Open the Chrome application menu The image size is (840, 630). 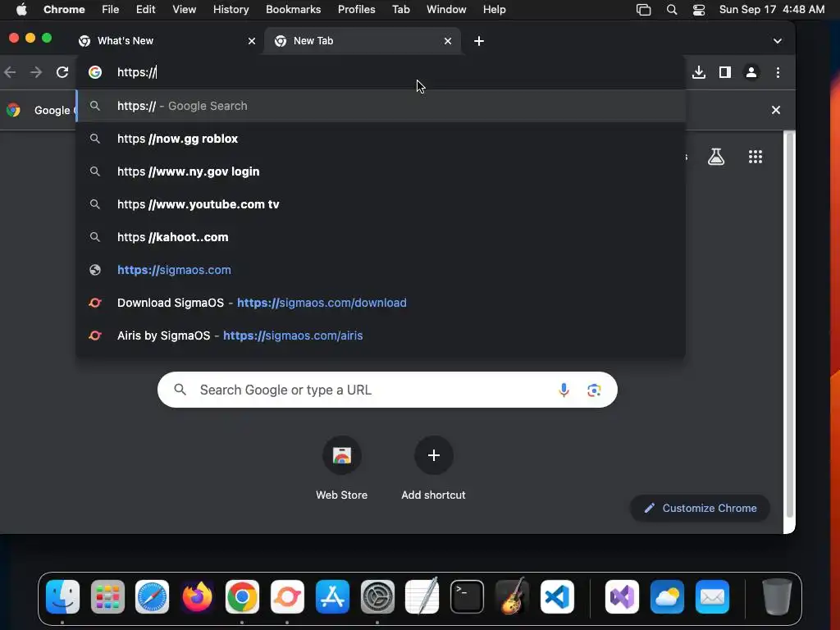pos(64,9)
